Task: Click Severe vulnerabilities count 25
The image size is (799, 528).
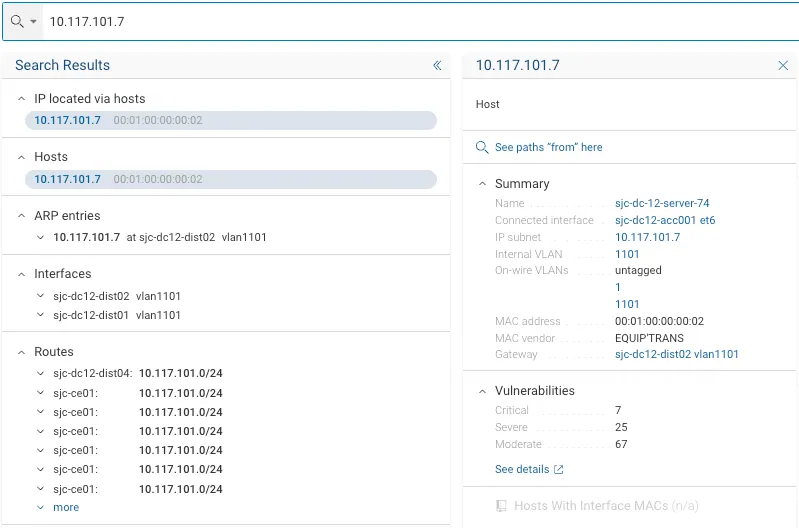Action: tap(621, 427)
